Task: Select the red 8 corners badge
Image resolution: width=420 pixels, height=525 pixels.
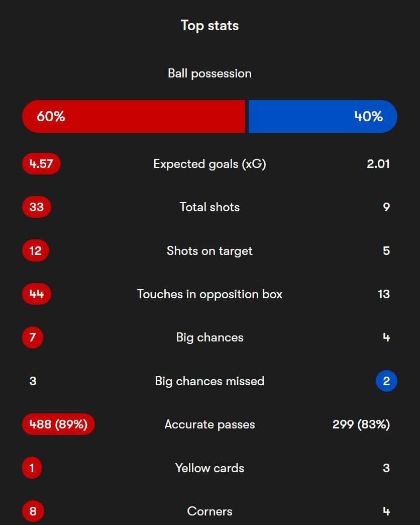Action: point(33,511)
